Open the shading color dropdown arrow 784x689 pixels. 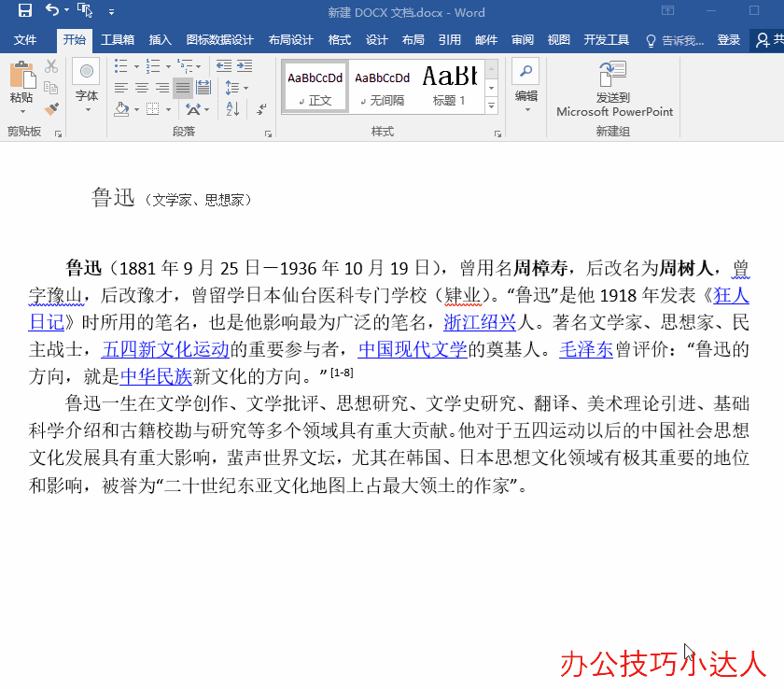(x=135, y=109)
